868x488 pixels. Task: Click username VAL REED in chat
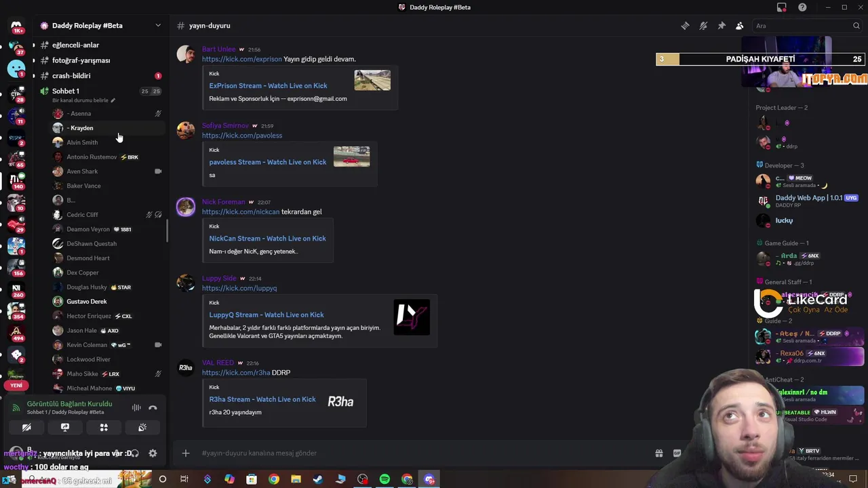[x=218, y=363]
